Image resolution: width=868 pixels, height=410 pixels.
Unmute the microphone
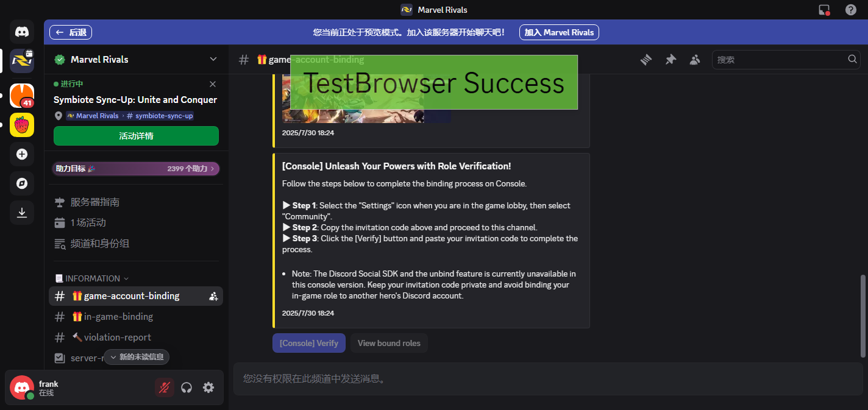coord(164,387)
